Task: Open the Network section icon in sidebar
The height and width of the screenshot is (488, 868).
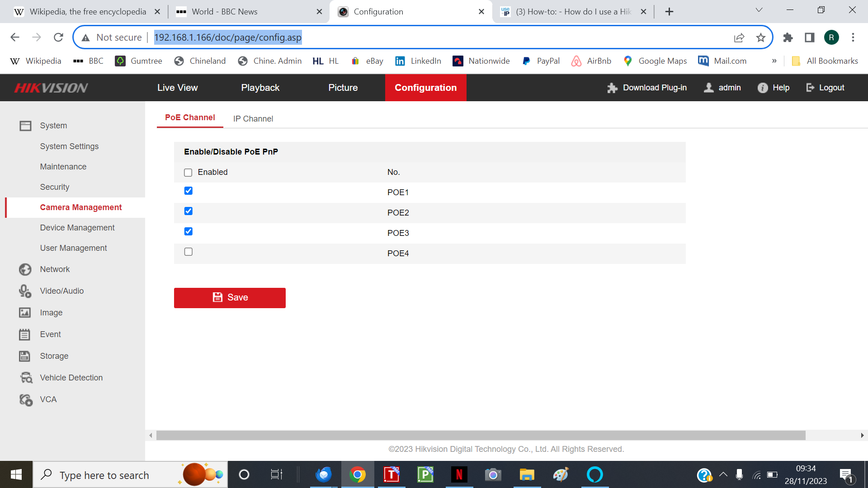Action: click(x=25, y=269)
